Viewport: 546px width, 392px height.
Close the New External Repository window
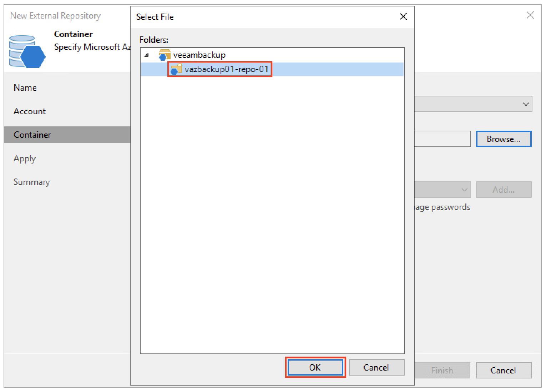[530, 15]
